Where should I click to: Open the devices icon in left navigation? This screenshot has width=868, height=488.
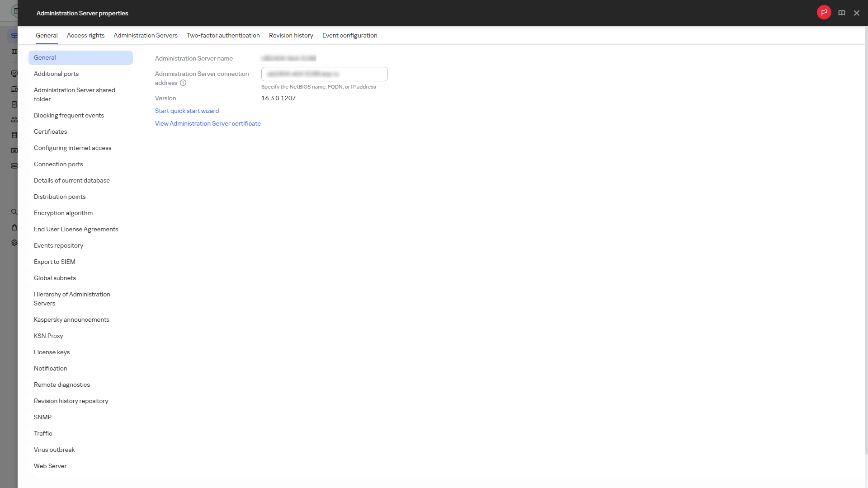pos(14,89)
